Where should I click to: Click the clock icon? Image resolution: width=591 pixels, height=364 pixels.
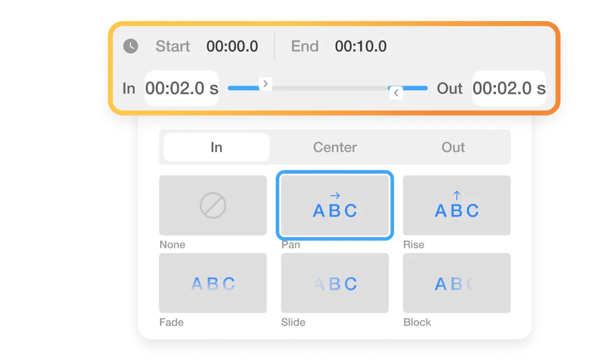point(131,46)
